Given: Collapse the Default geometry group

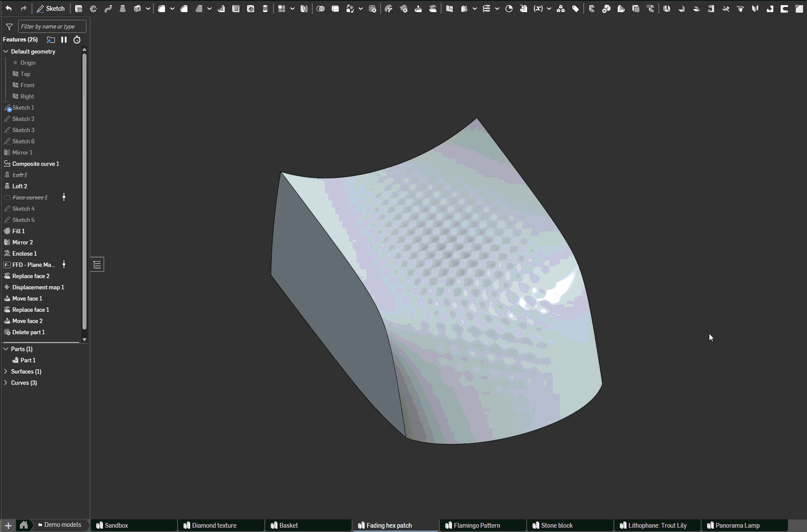Looking at the screenshot, I should (6, 51).
